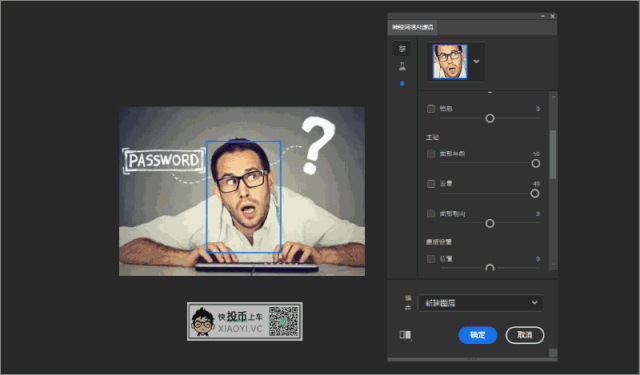Click the 位置 slider handle at panel bottom
The image size is (640, 375).
click(490, 267)
